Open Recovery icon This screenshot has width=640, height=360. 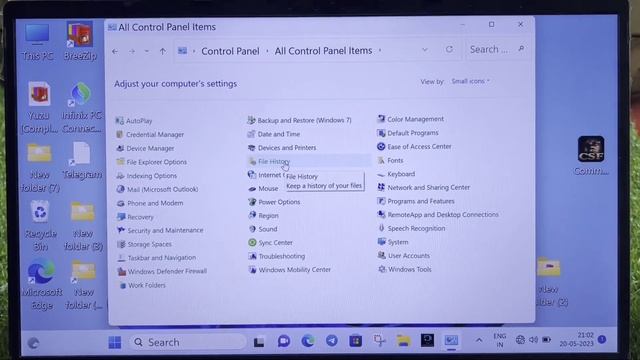pos(121,217)
